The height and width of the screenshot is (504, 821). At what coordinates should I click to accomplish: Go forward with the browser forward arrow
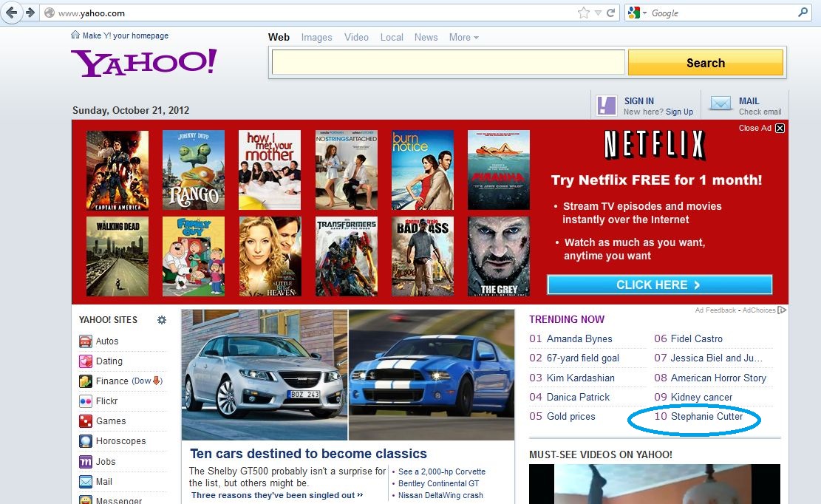pyautogui.click(x=30, y=13)
